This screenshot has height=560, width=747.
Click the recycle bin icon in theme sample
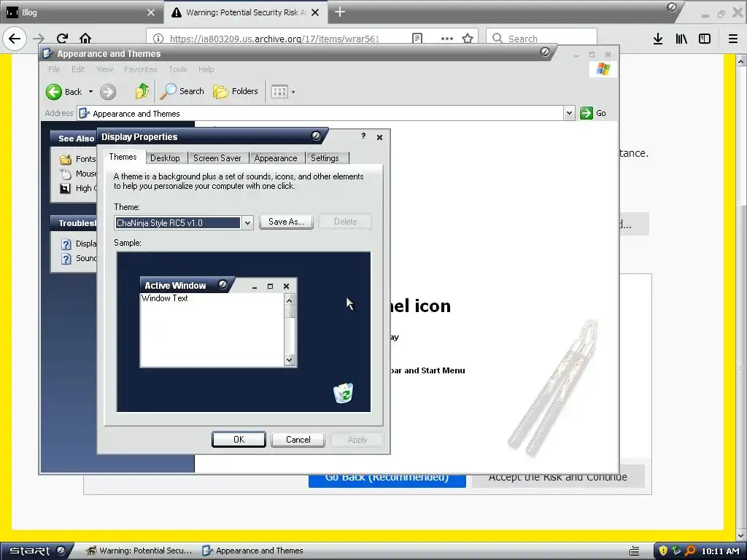tap(343, 393)
